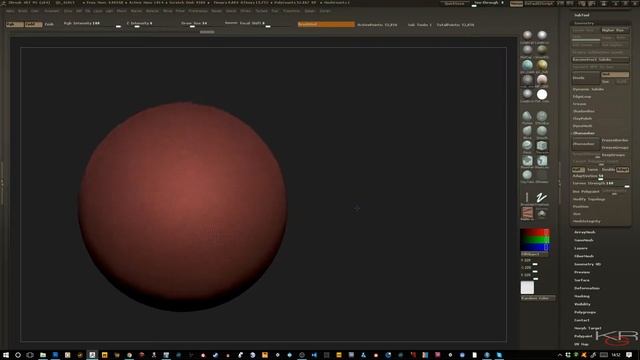Open the Freehand stroke type picker

click(x=542, y=198)
